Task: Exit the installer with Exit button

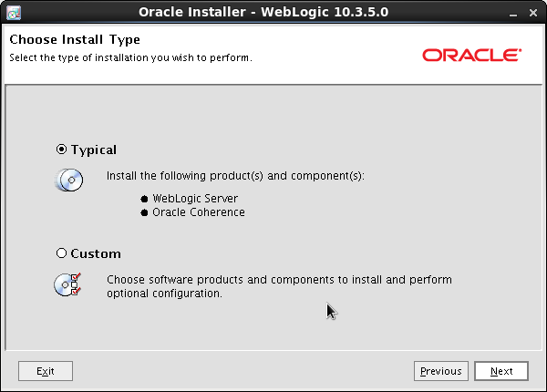Action: point(46,371)
